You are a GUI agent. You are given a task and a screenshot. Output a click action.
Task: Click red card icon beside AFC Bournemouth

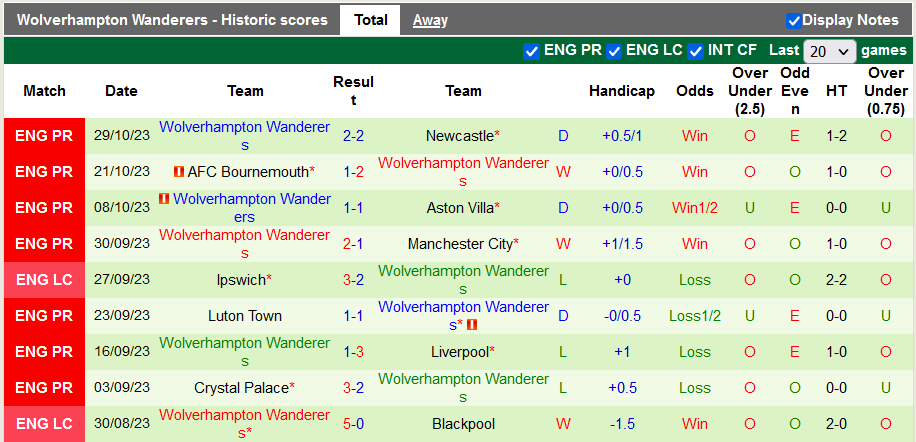pyautogui.click(x=179, y=172)
